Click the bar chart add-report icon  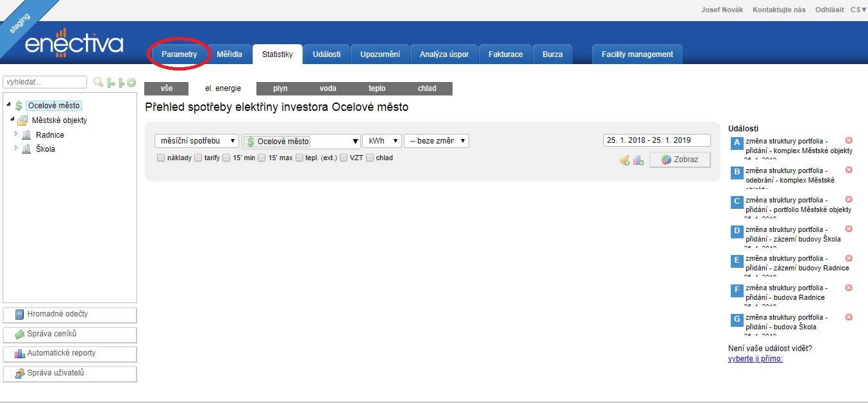638,160
